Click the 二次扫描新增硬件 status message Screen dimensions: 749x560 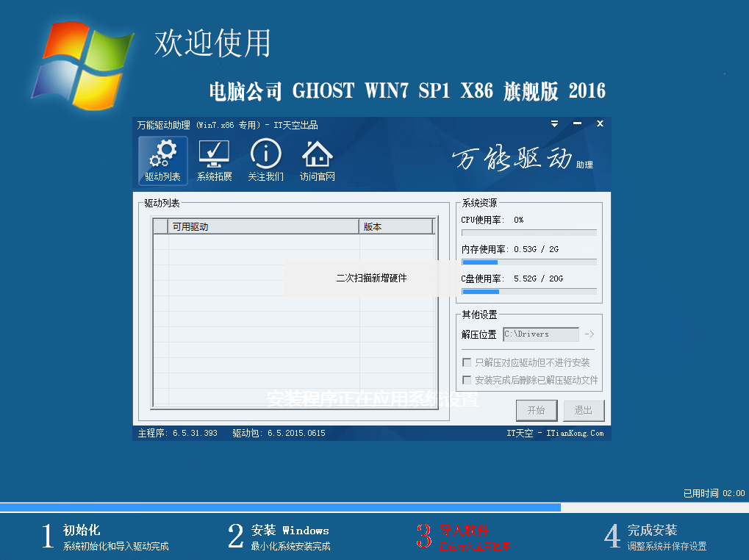click(x=371, y=279)
